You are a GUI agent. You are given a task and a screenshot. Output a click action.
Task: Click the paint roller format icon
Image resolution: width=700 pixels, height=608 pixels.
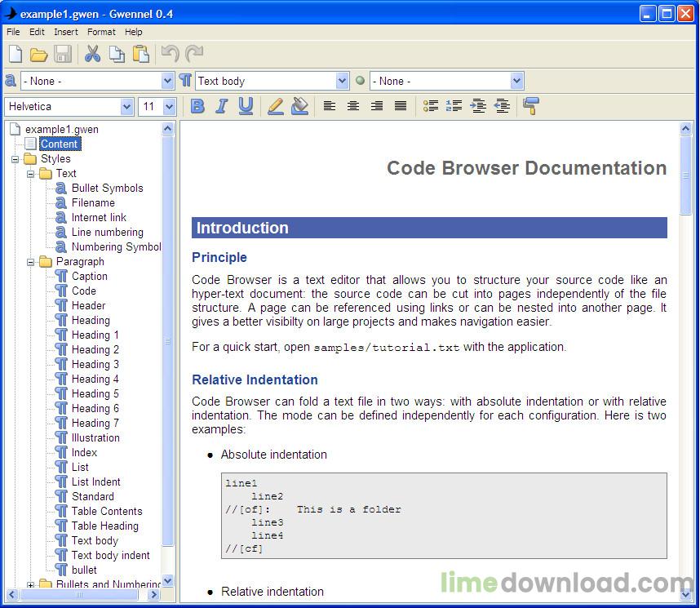pyautogui.click(x=531, y=106)
